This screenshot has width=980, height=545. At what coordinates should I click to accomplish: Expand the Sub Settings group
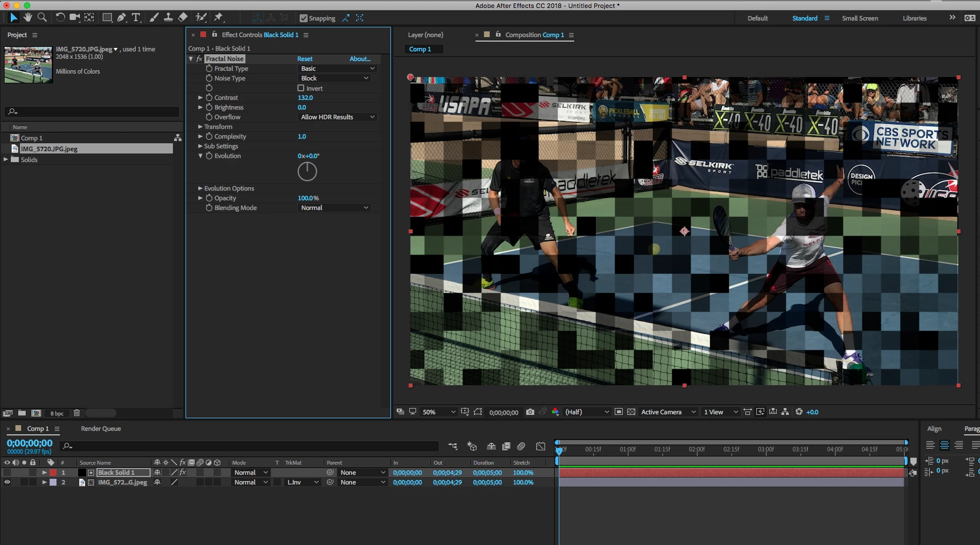click(200, 146)
